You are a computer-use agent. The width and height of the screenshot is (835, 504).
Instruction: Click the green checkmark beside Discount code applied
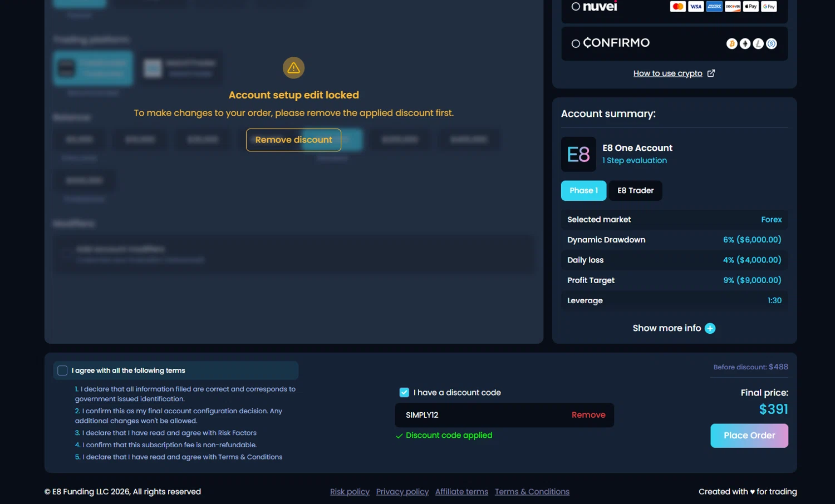pos(399,436)
